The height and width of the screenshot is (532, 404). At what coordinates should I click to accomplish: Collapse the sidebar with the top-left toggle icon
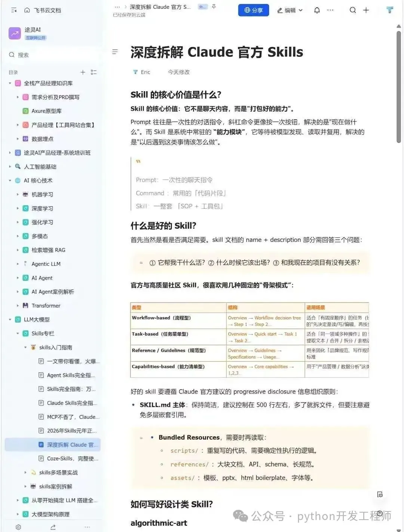[14, 10]
